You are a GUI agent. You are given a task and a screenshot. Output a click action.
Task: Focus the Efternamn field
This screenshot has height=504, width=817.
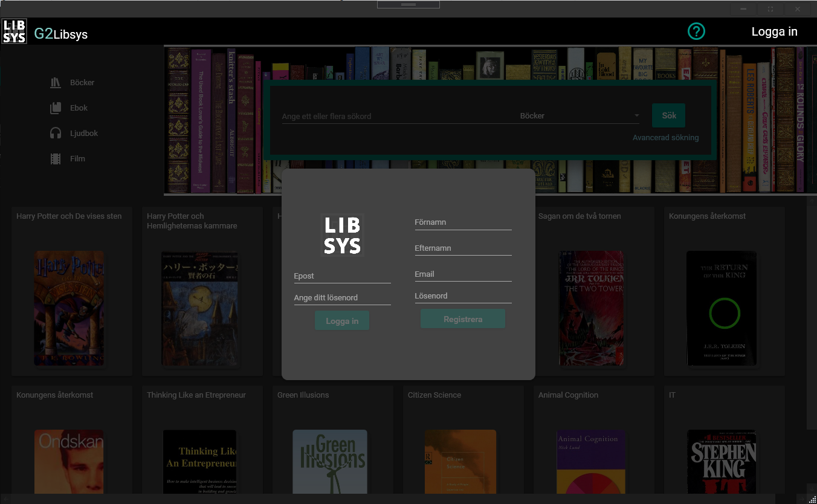click(463, 248)
